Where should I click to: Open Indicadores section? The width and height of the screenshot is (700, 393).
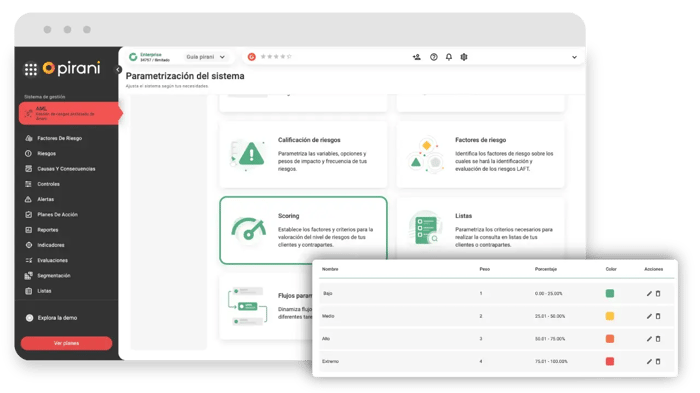(x=50, y=245)
